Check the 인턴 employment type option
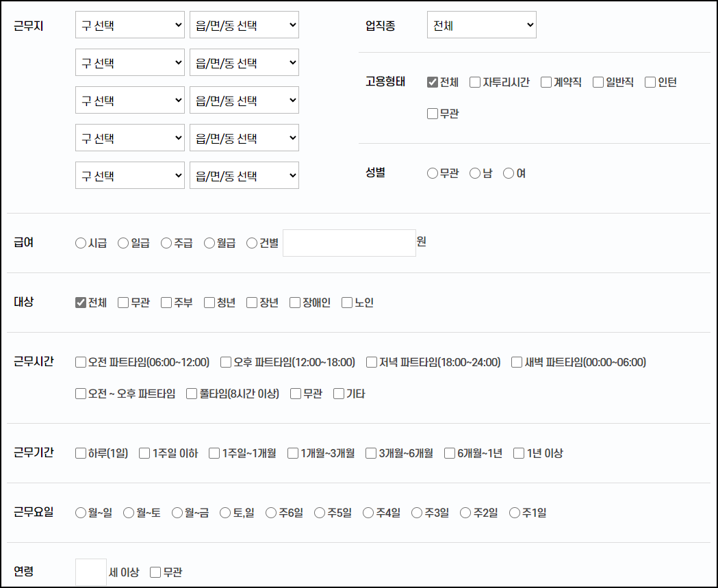 click(649, 81)
